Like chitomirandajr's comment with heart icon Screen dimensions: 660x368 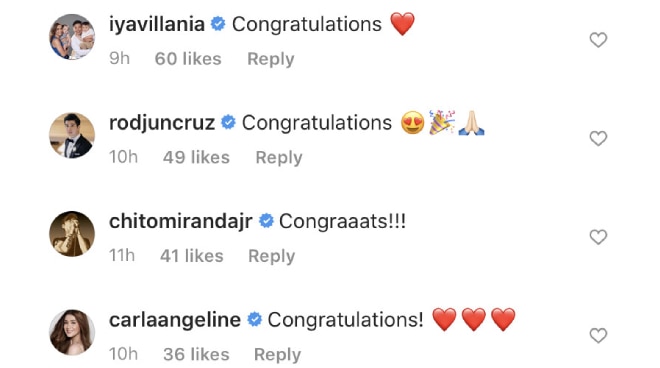[x=598, y=237]
